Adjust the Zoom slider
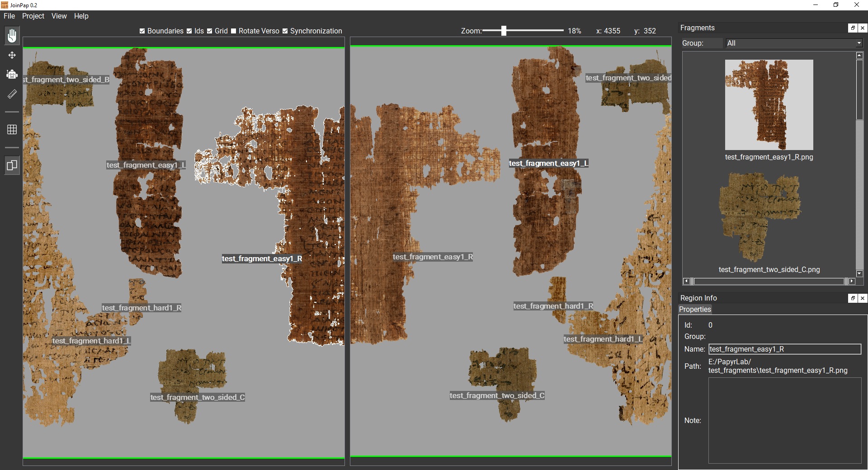This screenshot has height=470, width=868. (505, 31)
